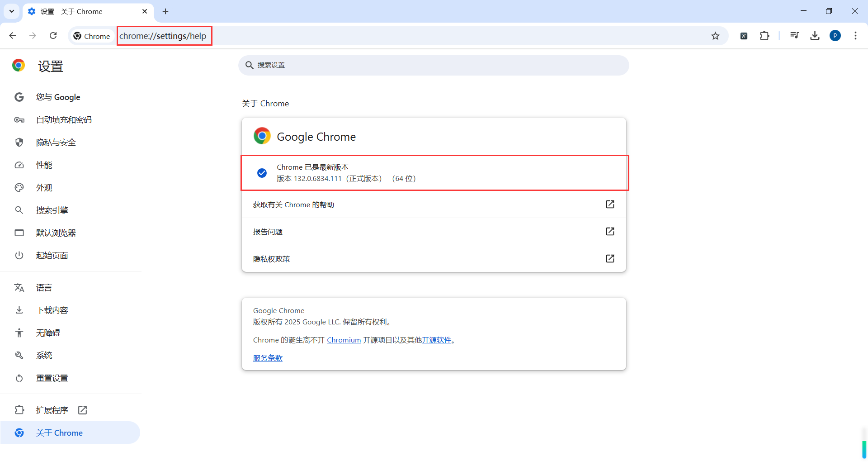
Task: Open the profile avatar icon
Action: pos(835,36)
